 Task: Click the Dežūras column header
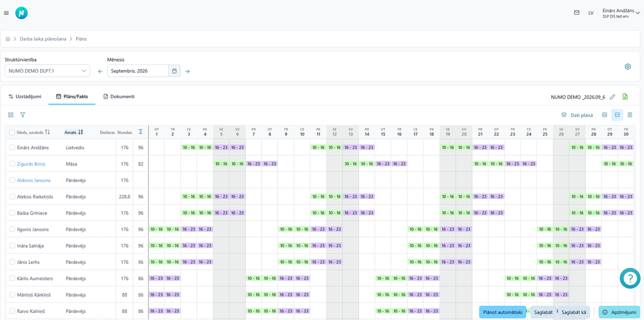107,133
